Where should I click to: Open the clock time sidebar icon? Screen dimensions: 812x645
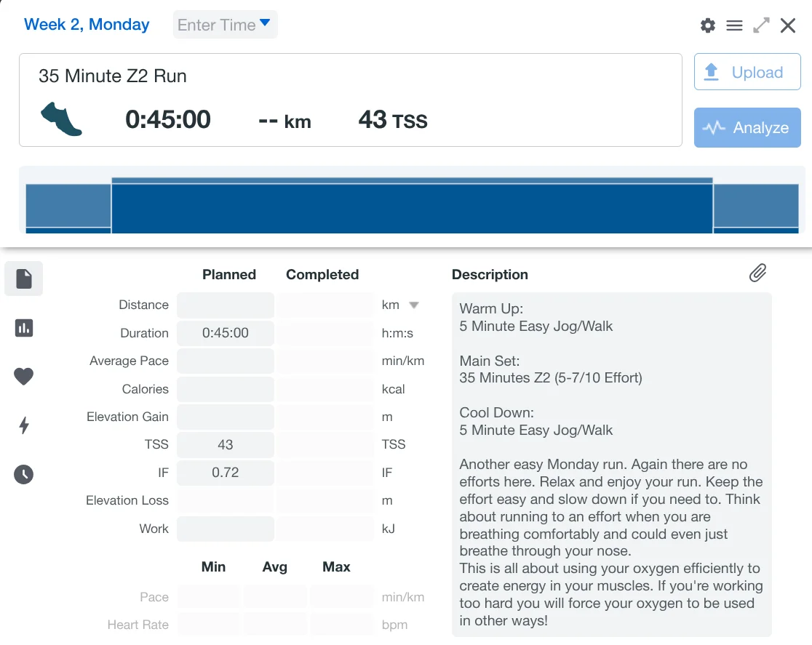pos(24,475)
